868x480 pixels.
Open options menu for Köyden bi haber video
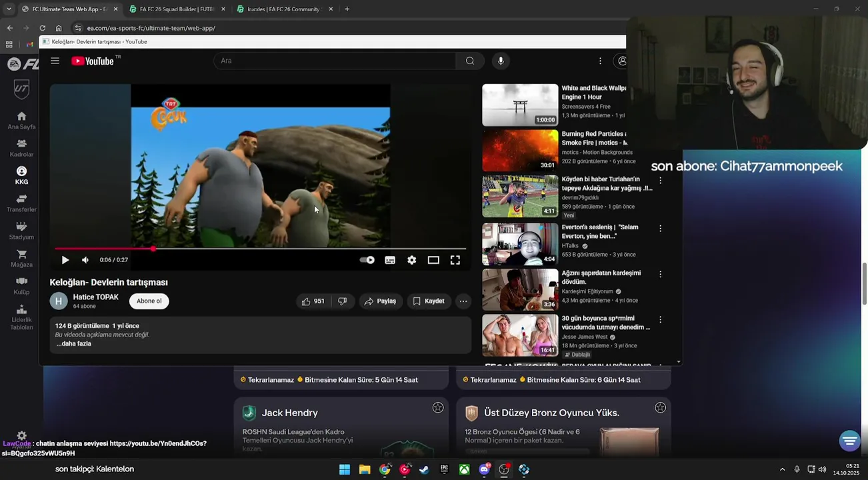(x=661, y=181)
